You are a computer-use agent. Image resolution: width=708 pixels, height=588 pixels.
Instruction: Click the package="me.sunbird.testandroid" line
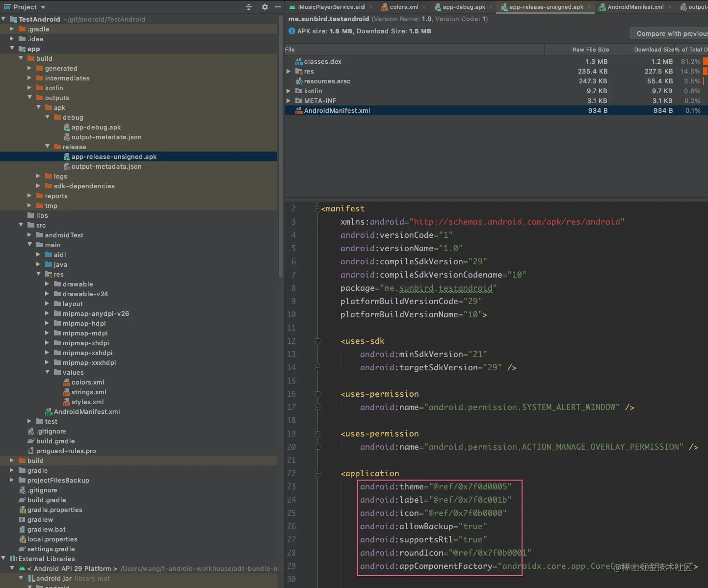[x=419, y=288]
